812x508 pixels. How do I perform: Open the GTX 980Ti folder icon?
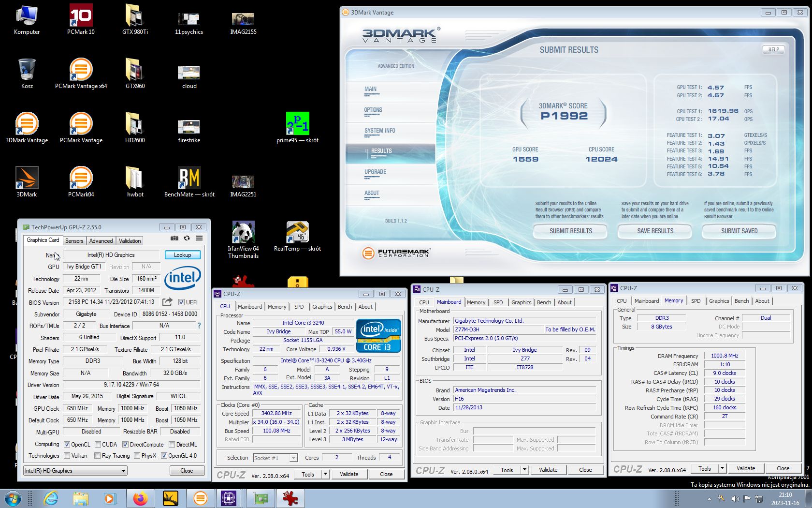click(x=135, y=19)
